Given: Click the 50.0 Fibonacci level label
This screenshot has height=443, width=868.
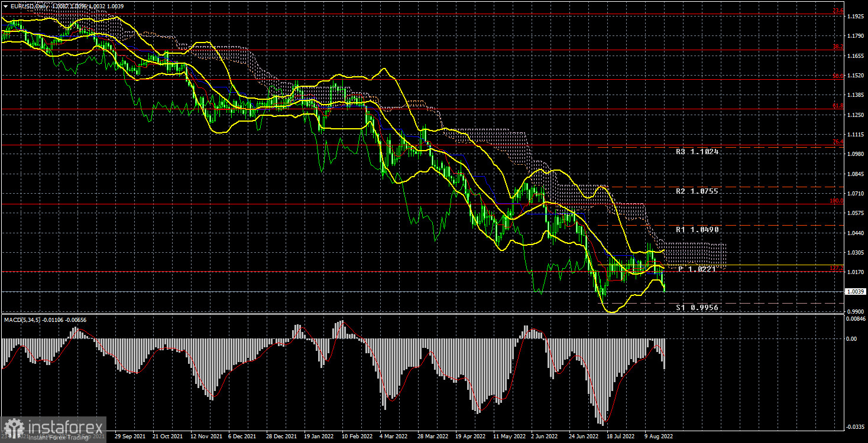Looking at the screenshot, I should [838, 76].
